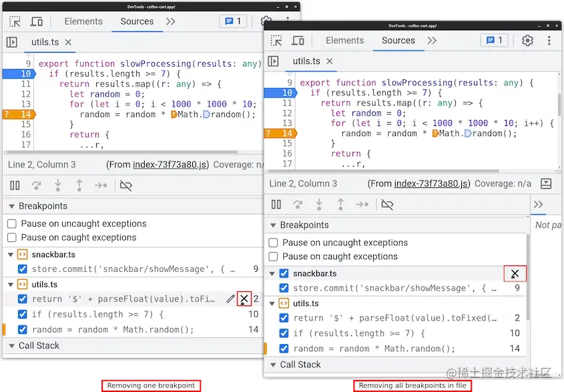This screenshot has width=564, height=392.
Task: Open issues counter in left DevTools window
Action: pyautogui.click(x=233, y=21)
